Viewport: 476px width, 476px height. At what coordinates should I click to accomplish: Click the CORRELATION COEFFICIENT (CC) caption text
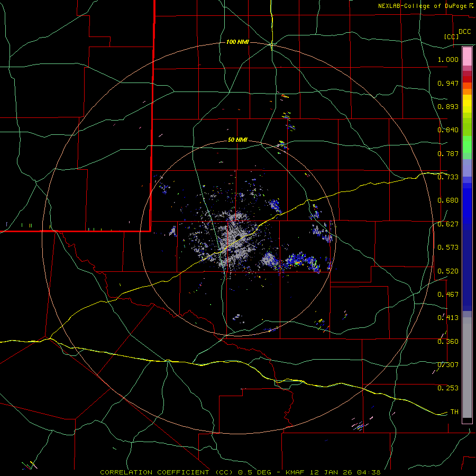(167, 472)
